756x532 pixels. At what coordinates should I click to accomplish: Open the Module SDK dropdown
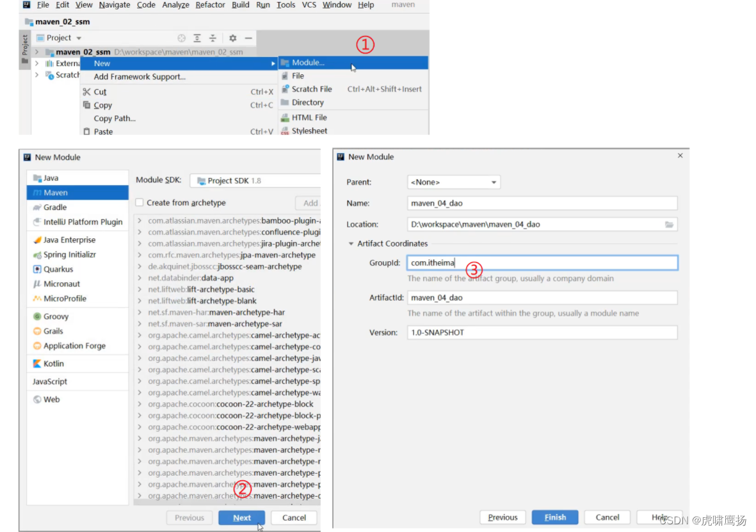click(x=255, y=181)
